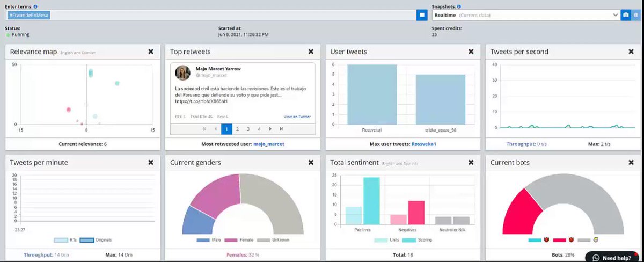Click the Bots: 28% text
The width and height of the screenshot is (644, 262).
[563, 254]
